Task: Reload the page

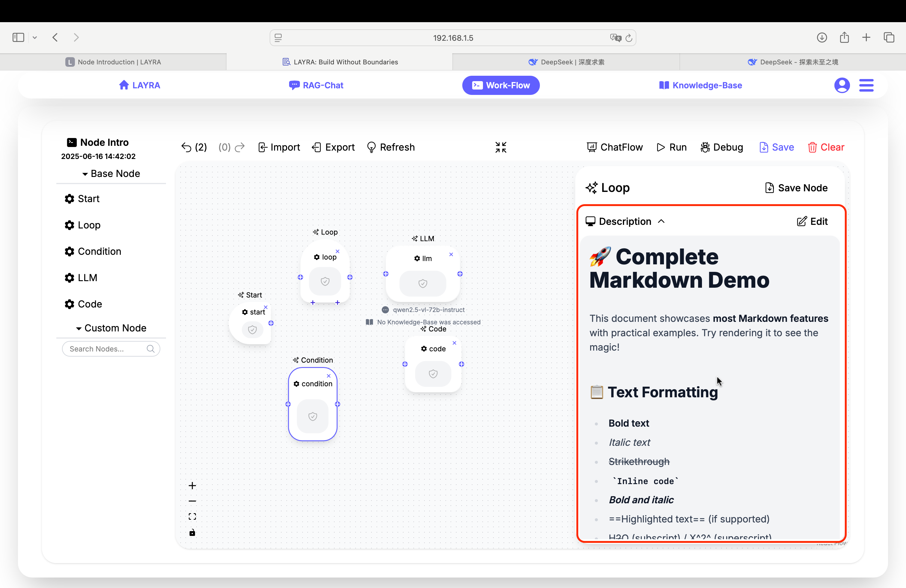Action: [629, 38]
